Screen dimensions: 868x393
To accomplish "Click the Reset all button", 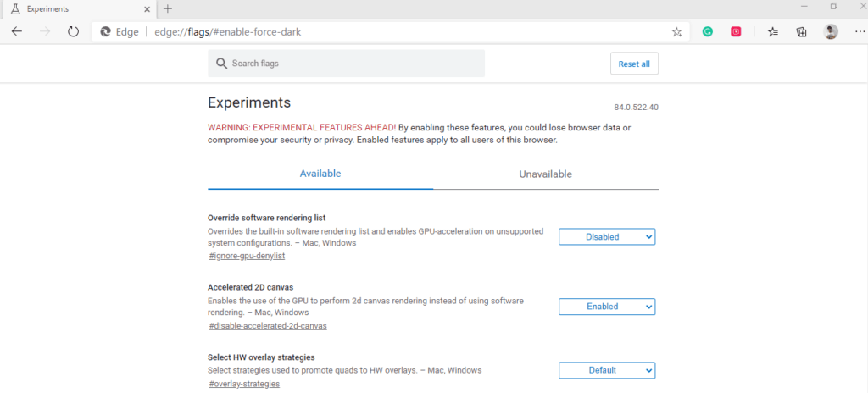I will click(634, 64).
